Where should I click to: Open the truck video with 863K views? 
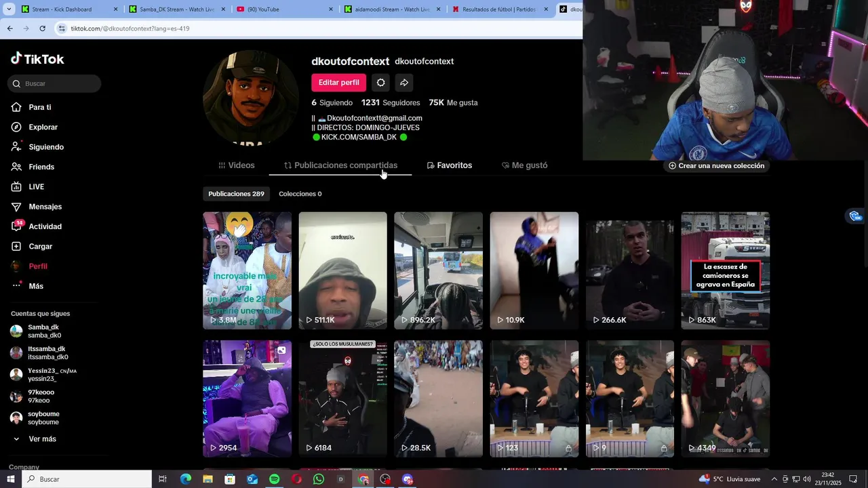(x=725, y=270)
